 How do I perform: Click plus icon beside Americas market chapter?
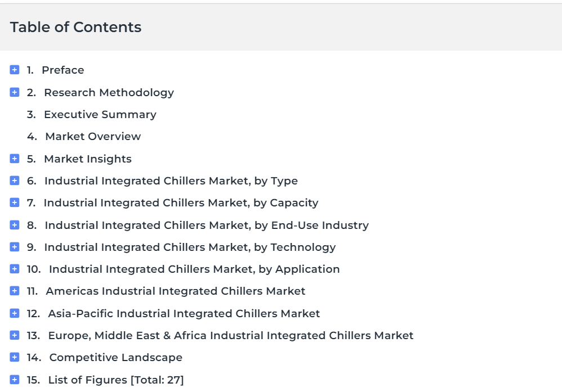(x=14, y=291)
